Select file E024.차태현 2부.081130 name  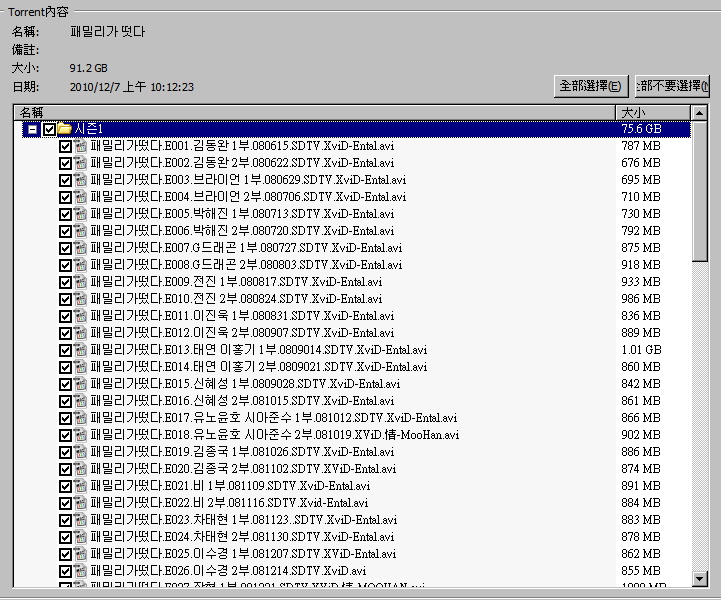[242, 537]
